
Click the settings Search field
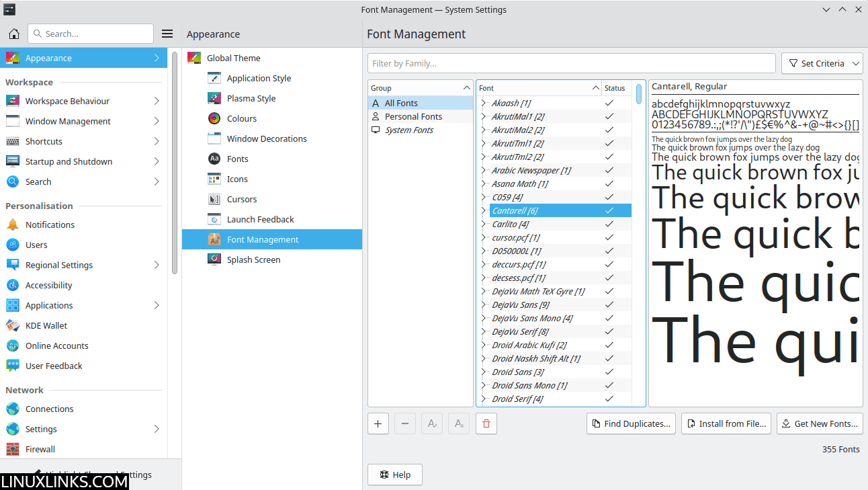click(91, 34)
